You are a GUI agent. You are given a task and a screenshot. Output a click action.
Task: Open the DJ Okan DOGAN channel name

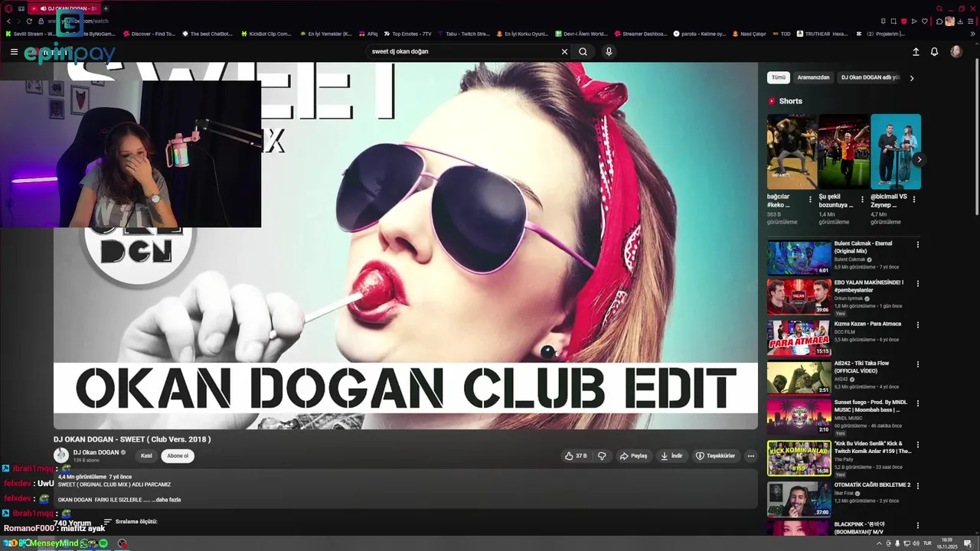tap(96, 452)
